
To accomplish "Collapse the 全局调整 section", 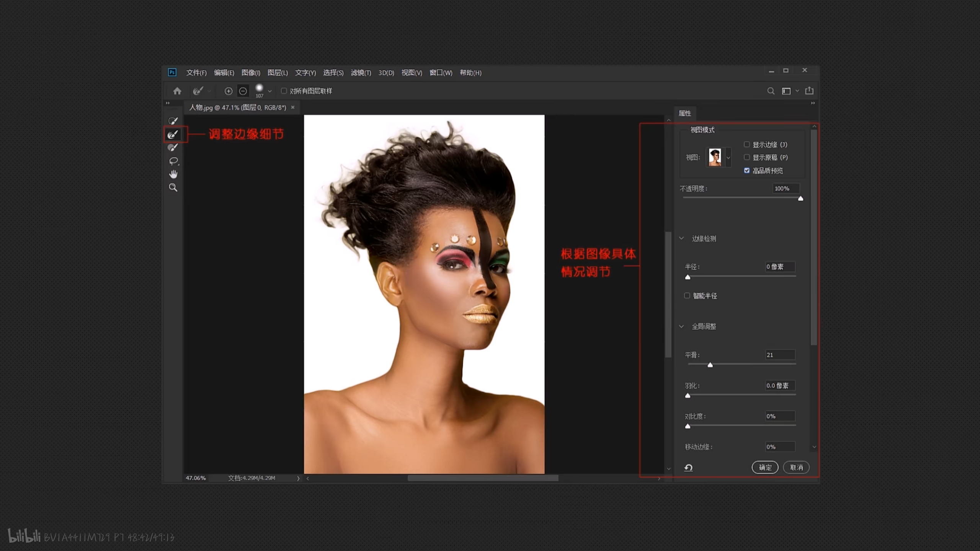I will pos(681,326).
